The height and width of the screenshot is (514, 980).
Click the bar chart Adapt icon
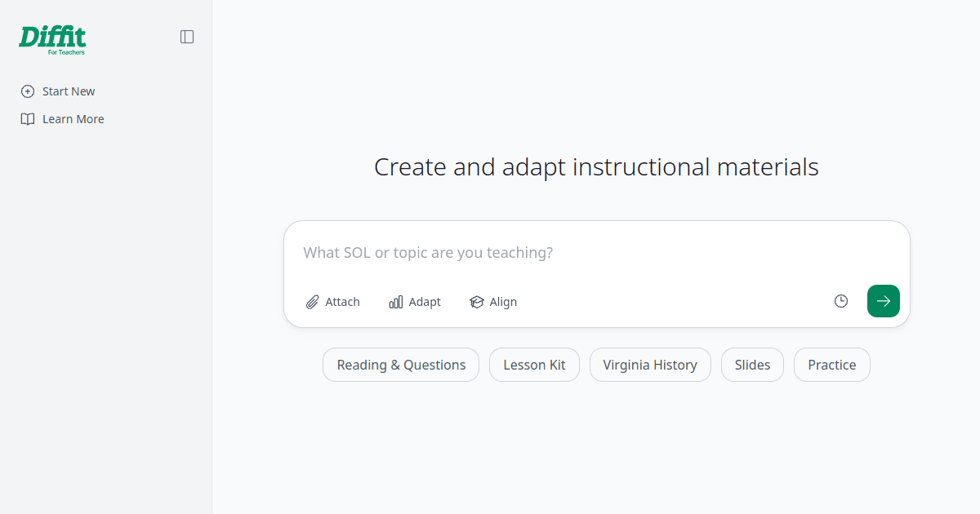(396, 302)
